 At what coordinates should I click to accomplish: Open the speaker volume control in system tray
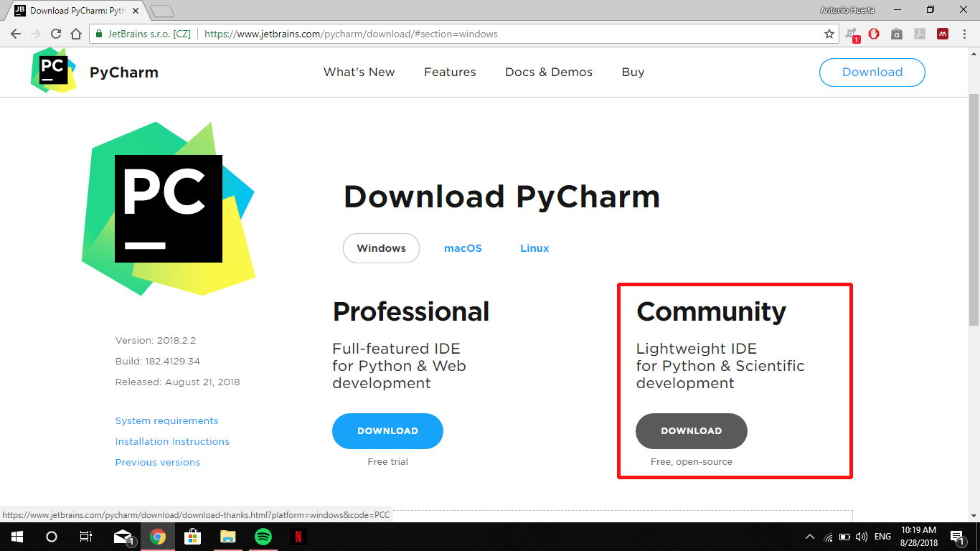point(862,536)
